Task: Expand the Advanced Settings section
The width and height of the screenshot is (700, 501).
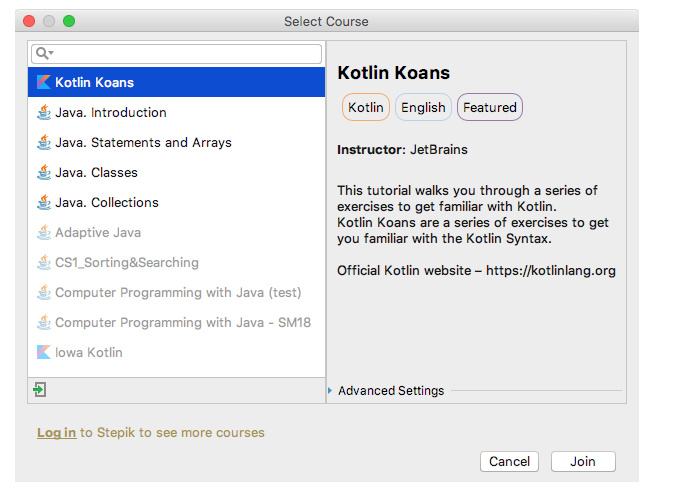Action: point(330,391)
